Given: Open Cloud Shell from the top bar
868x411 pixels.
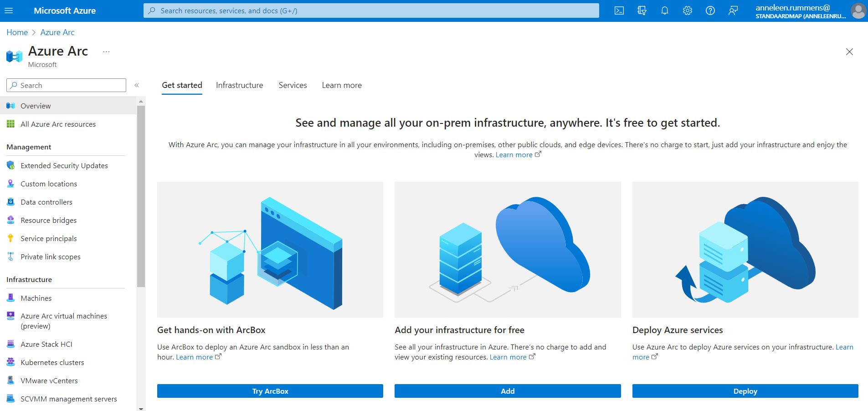Looking at the screenshot, I should (619, 10).
